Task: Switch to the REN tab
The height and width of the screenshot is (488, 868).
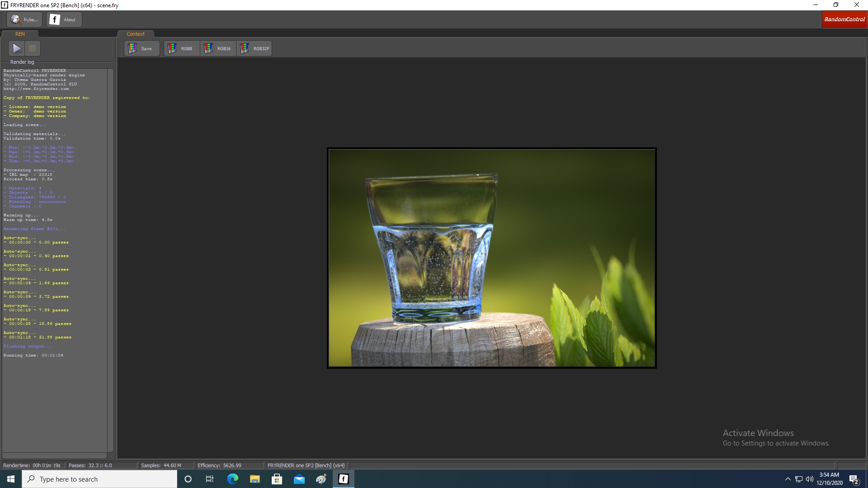Action: (x=20, y=34)
